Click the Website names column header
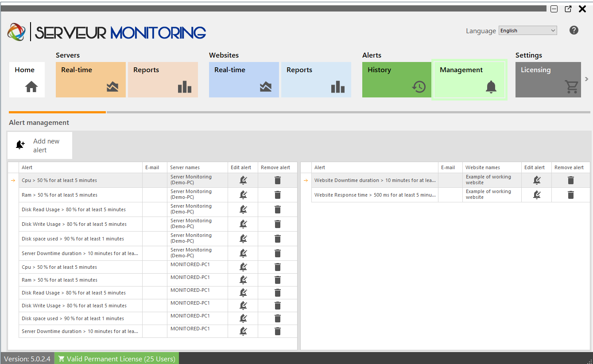 click(492, 167)
